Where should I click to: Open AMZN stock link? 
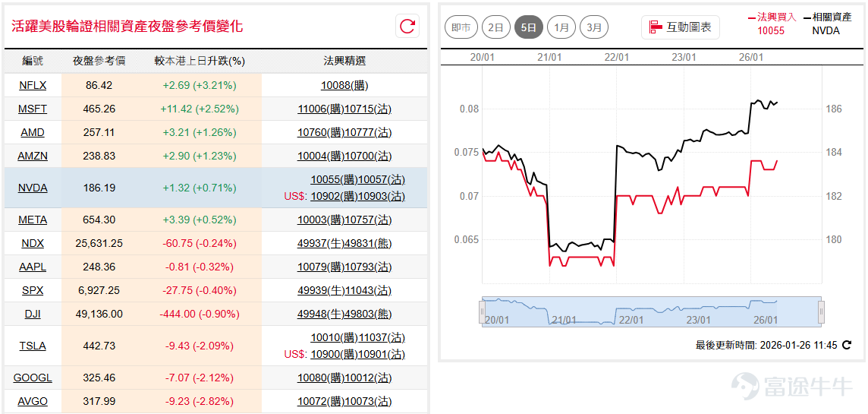pyautogui.click(x=33, y=156)
